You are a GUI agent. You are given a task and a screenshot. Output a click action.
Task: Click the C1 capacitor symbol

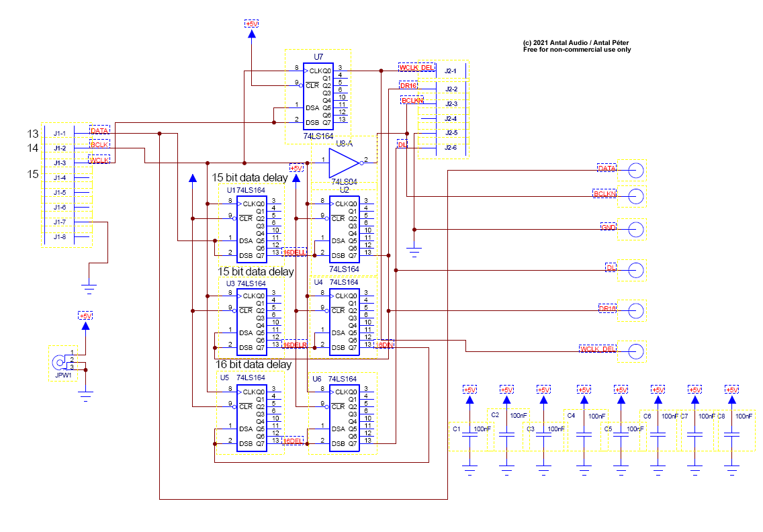[x=469, y=434]
